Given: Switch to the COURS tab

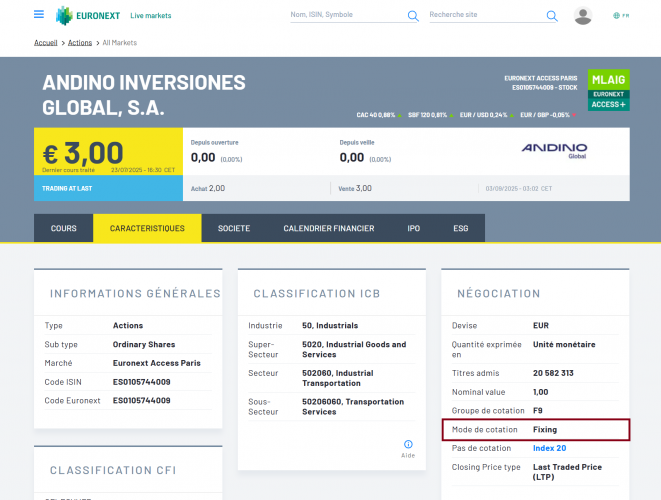Looking at the screenshot, I should click(64, 228).
